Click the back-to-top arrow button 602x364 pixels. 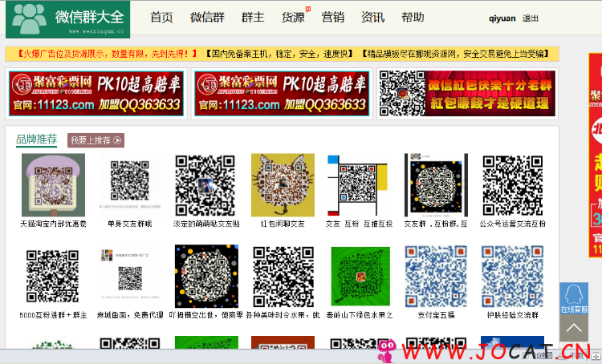click(x=574, y=328)
